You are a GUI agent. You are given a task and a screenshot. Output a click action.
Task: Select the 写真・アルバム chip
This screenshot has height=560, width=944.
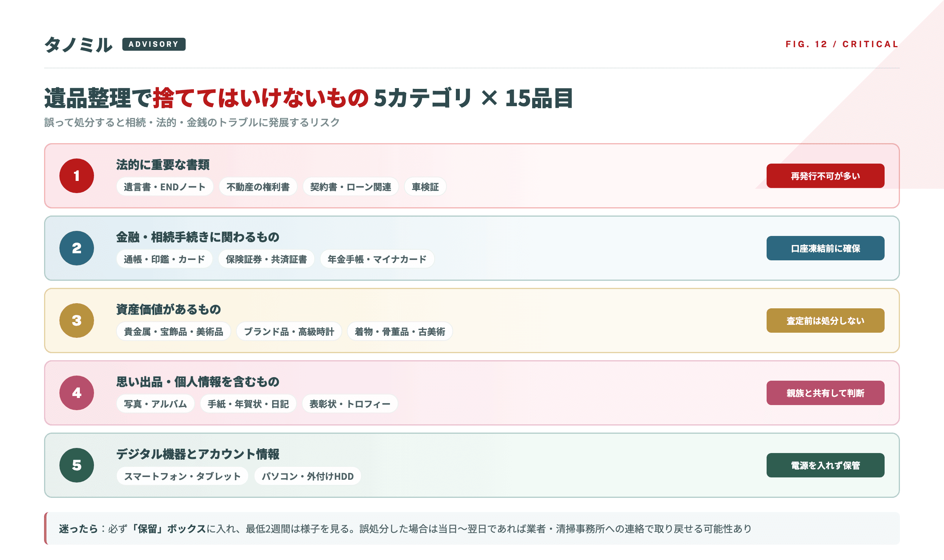pyautogui.click(x=155, y=404)
